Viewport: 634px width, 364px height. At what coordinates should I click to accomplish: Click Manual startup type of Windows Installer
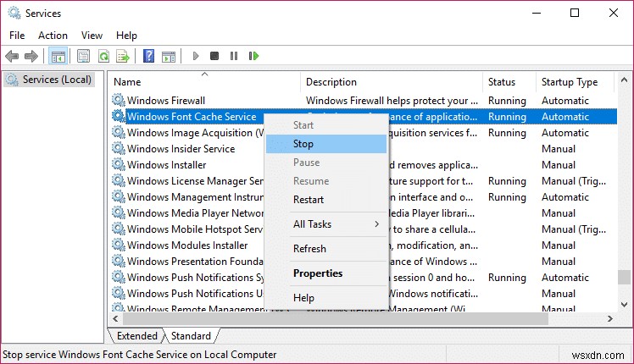click(559, 165)
